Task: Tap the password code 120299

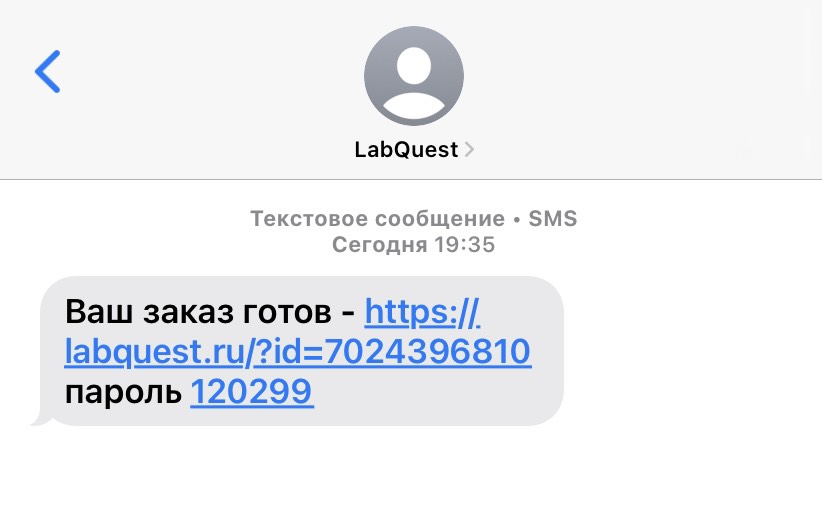Action: (x=252, y=391)
